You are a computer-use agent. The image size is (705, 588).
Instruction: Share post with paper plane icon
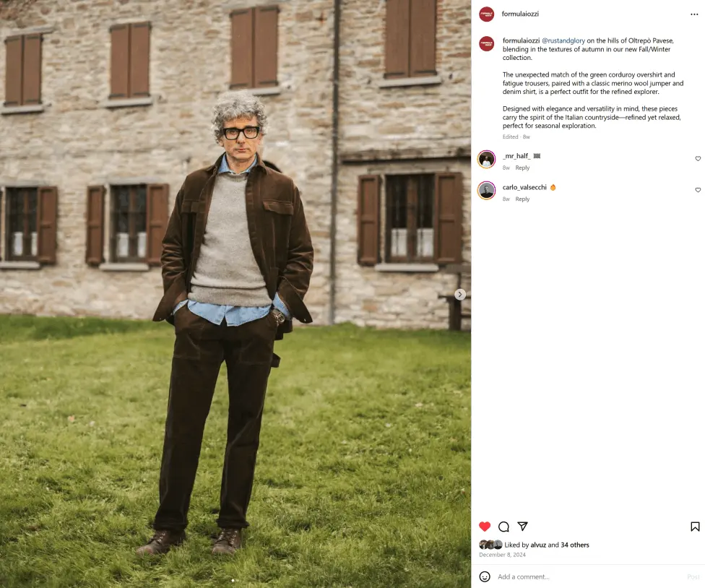coord(522,526)
